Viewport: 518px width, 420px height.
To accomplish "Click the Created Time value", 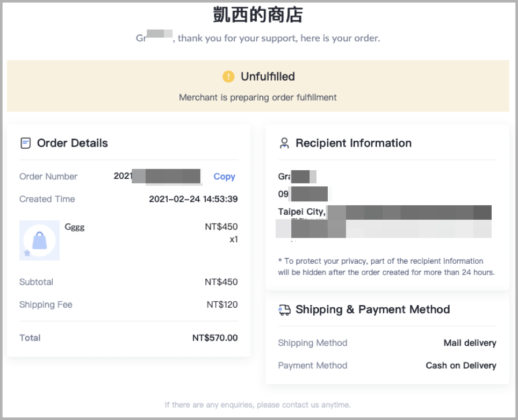I will click(x=193, y=199).
